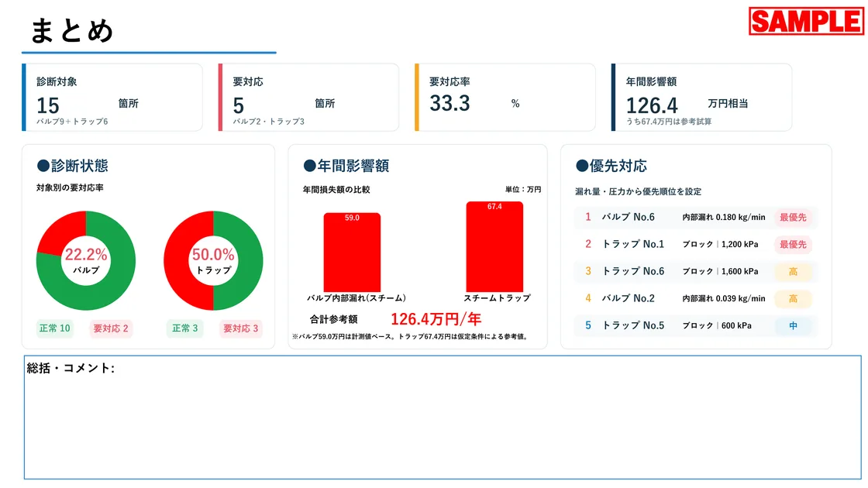
Task: Select priority row トラップ No.5
Action: [696, 325]
